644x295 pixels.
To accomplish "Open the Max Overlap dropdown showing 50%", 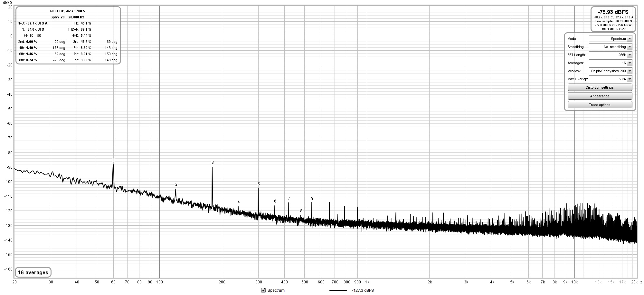I will pos(611,79).
